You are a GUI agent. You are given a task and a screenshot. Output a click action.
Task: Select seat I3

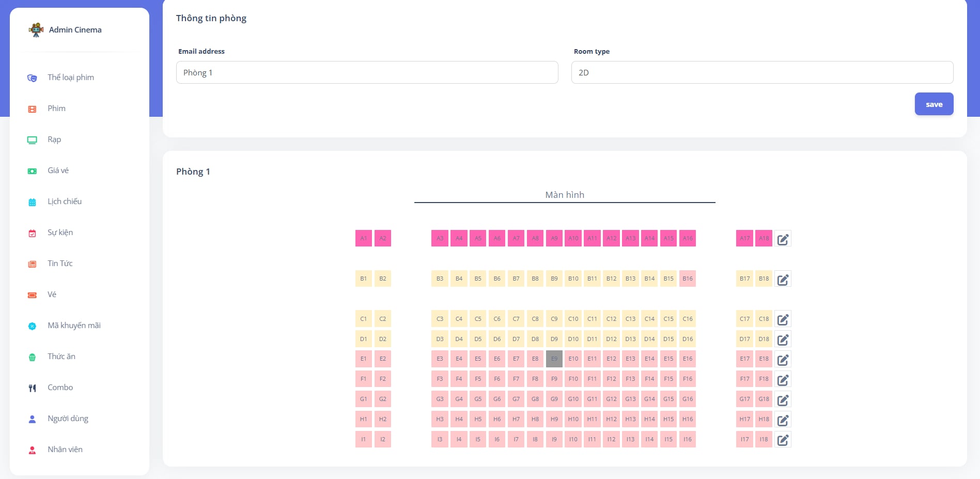click(440, 439)
